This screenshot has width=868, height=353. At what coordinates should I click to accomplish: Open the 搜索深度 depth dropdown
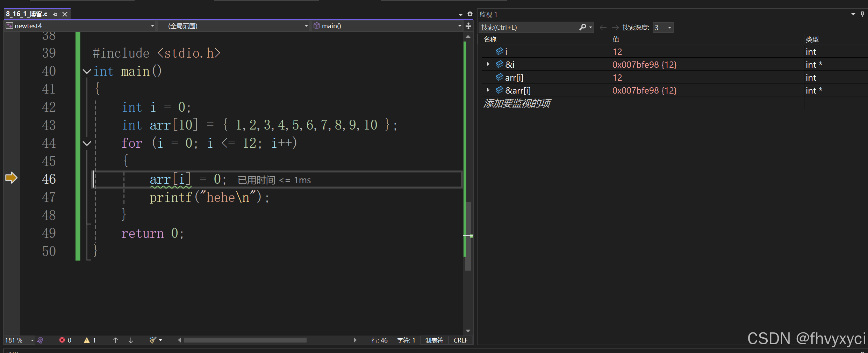pyautogui.click(x=663, y=27)
